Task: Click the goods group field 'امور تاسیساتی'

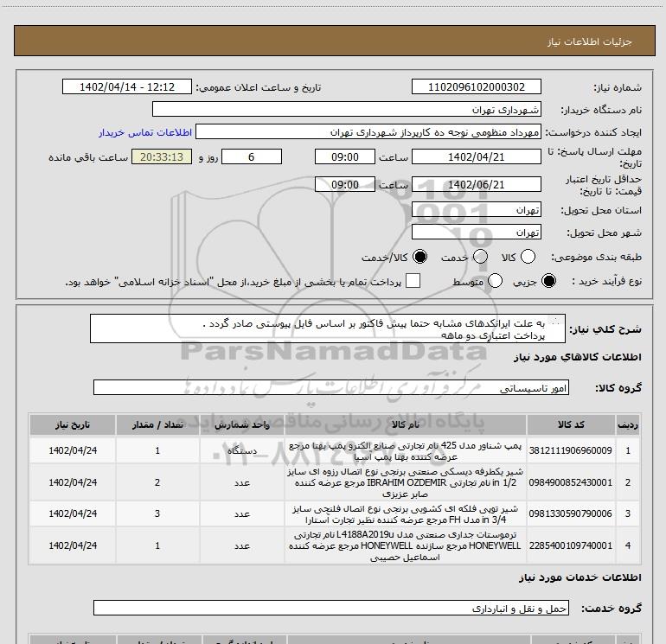Action: 331,387
